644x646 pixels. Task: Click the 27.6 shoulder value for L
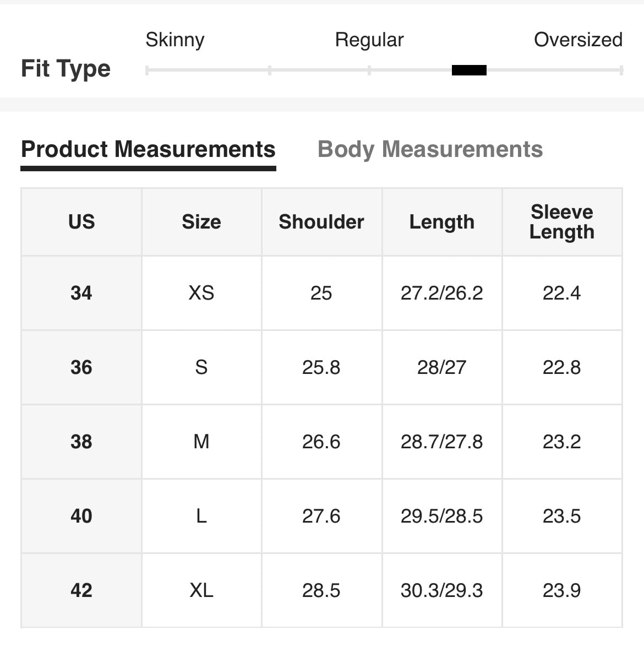[x=321, y=516]
